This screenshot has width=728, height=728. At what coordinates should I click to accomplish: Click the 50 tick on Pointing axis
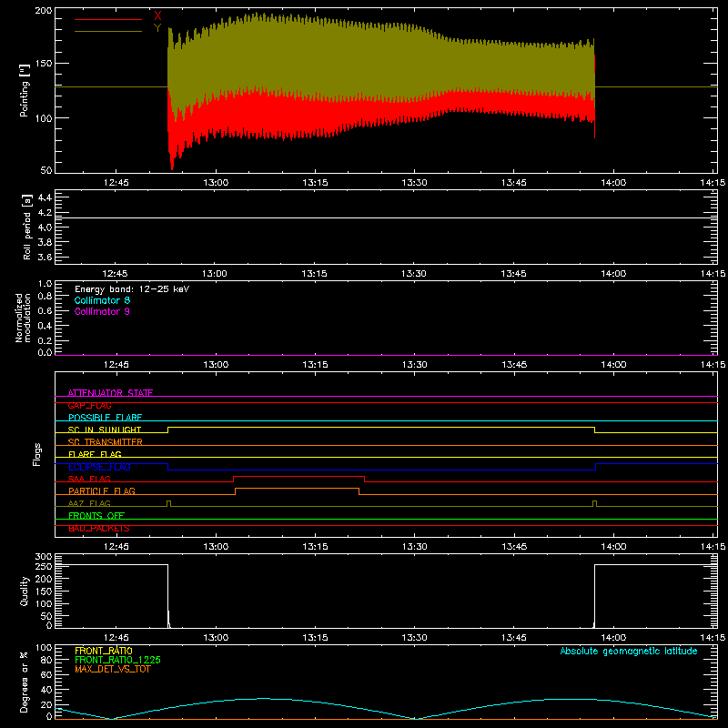tap(46, 170)
